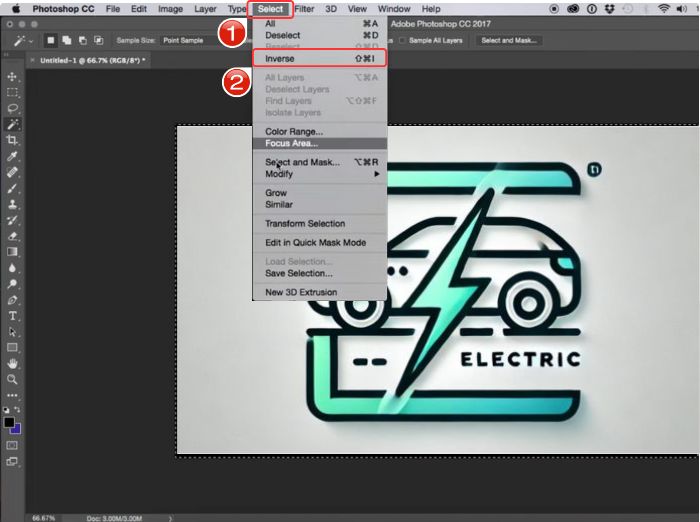Select the Lasso tool
700x522 pixels.
tap(12, 108)
